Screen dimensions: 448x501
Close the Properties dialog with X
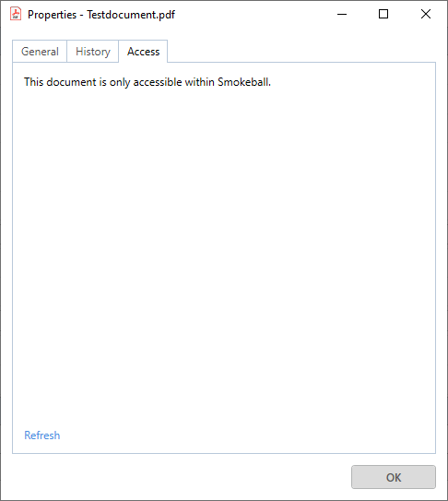pyautogui.click(x=425, y=14)
